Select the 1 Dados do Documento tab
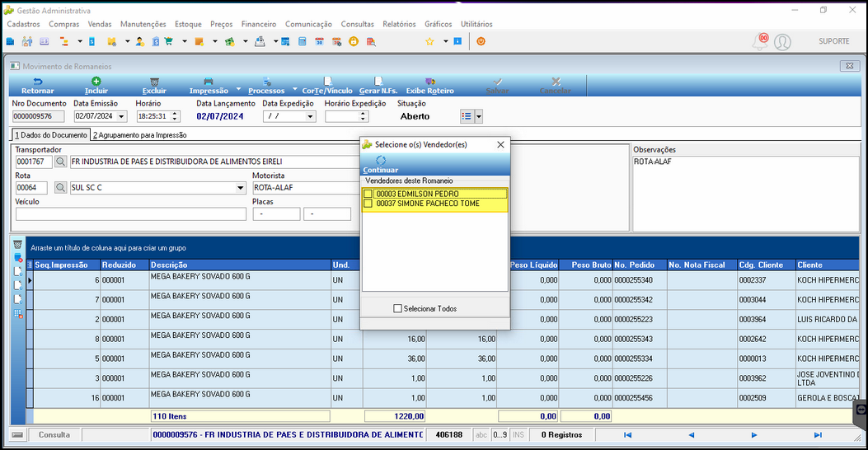This screenshot has width=868, height=450. tap(51, 135)
